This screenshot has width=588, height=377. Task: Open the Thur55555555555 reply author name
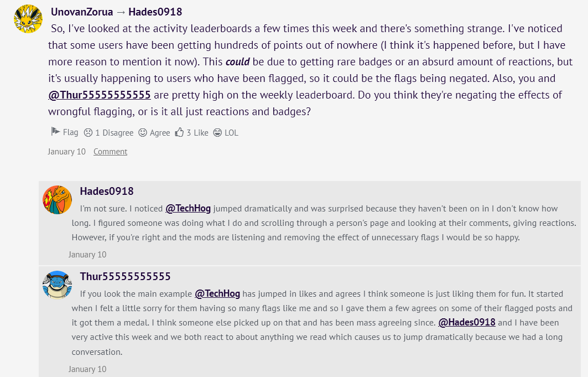click(125, 276)
